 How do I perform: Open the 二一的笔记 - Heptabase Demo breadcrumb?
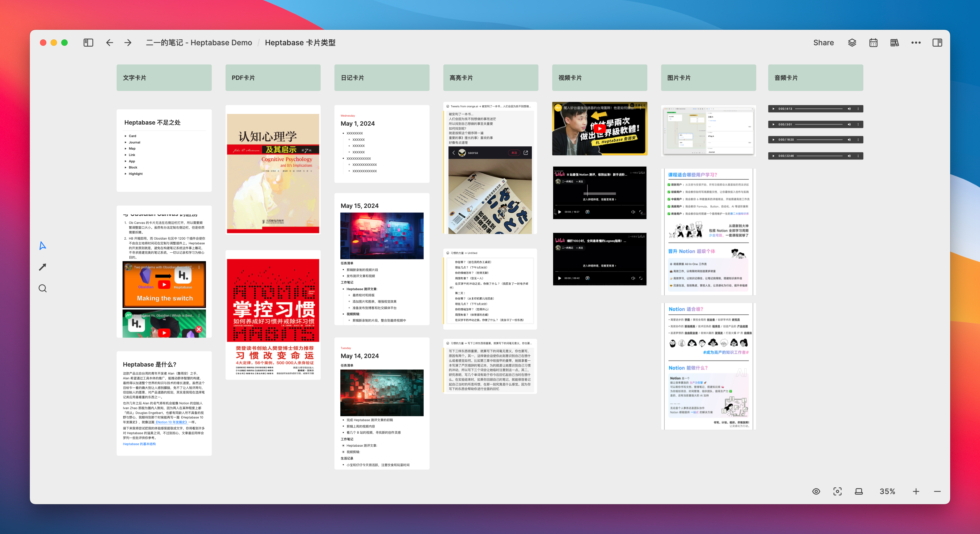199,43
